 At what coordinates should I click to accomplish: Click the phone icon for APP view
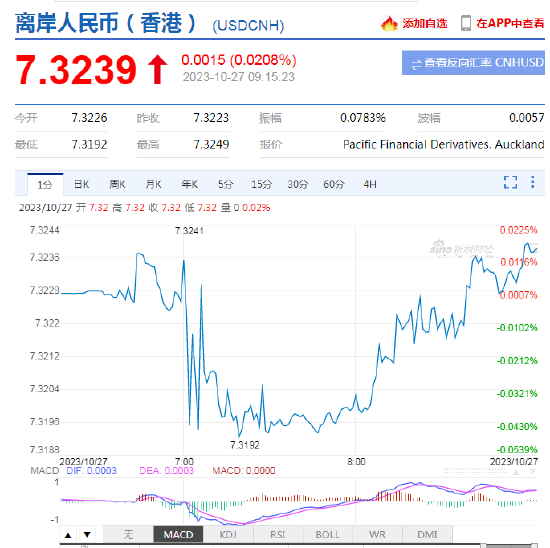466,23
